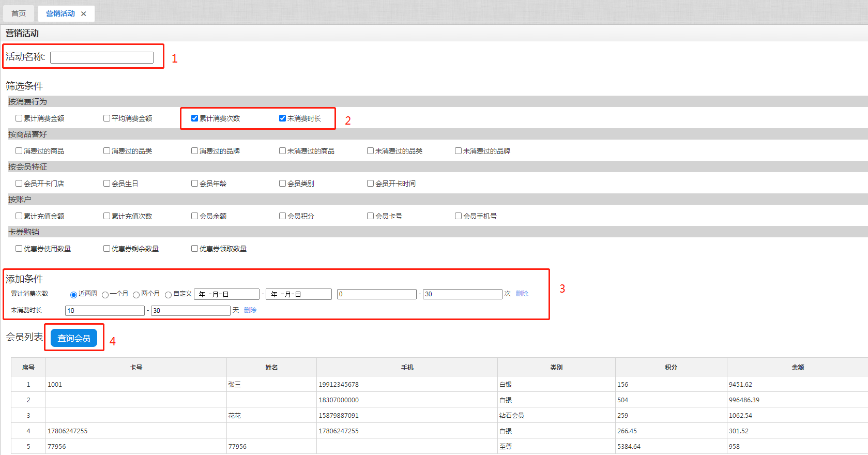Click card number 17806247255 cell
Screen dimensions: 868x455
click(136, 431)
